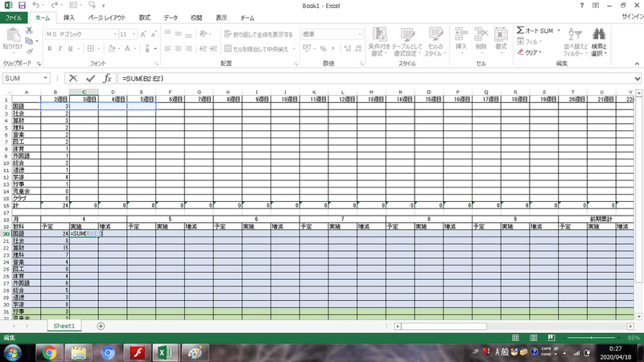Open Conditional Formatting (条件付き書式)
Viewport: 644px width, 362px height.
pyautogui.click(x=378, y=42)
